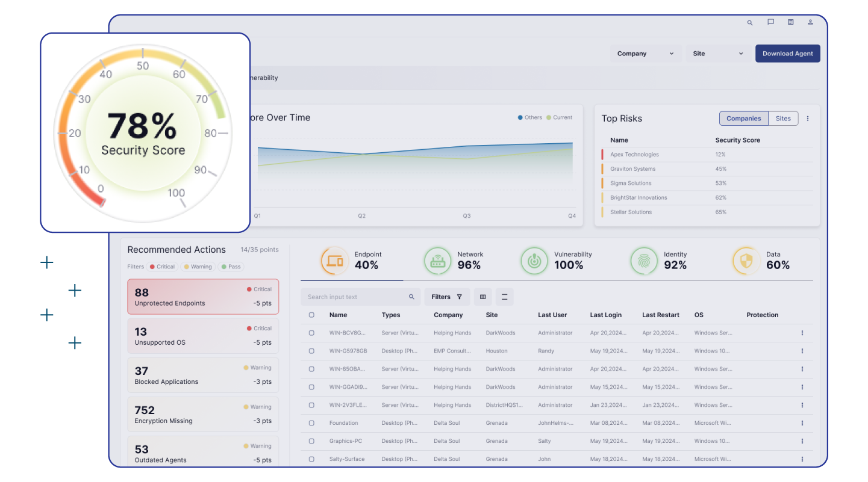This screenshot has height=482, width=868.
Task: Expand the Company dropdown
Action: (646, 54)
